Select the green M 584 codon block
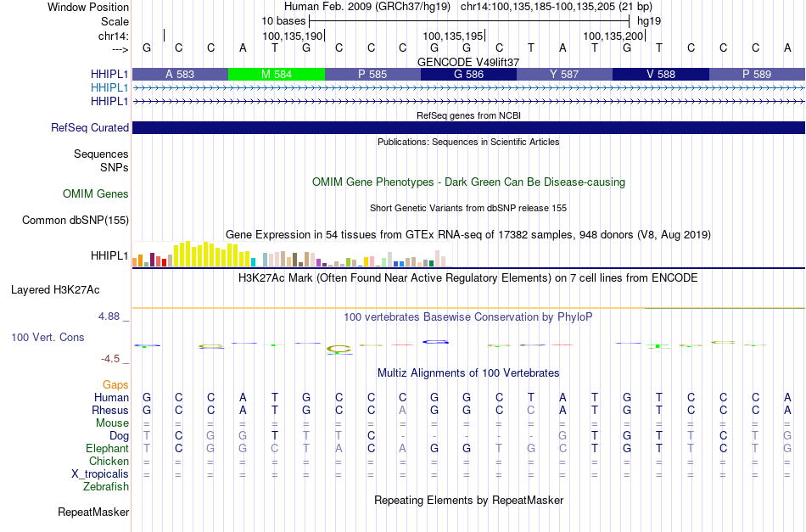This screenshot has height=532, width=806. [277, 75]
